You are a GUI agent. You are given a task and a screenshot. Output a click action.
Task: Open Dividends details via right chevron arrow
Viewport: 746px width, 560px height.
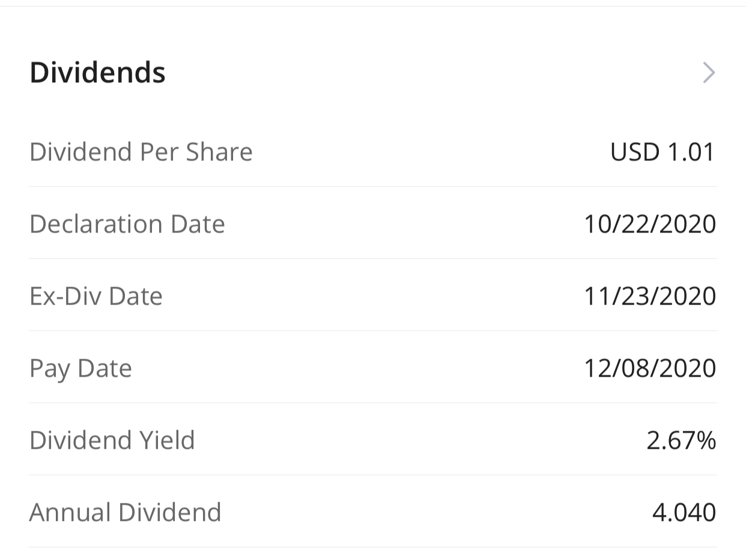point(709,73)
